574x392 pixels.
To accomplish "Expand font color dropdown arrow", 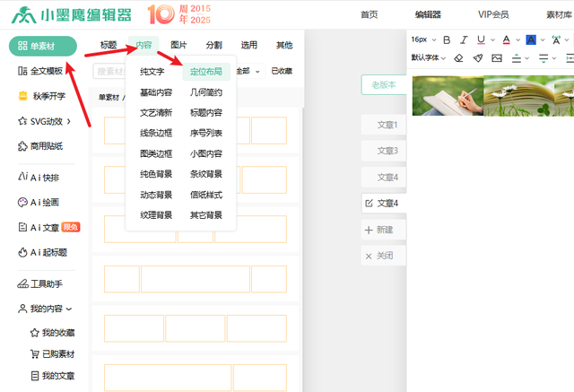I will tap(517, 39).
